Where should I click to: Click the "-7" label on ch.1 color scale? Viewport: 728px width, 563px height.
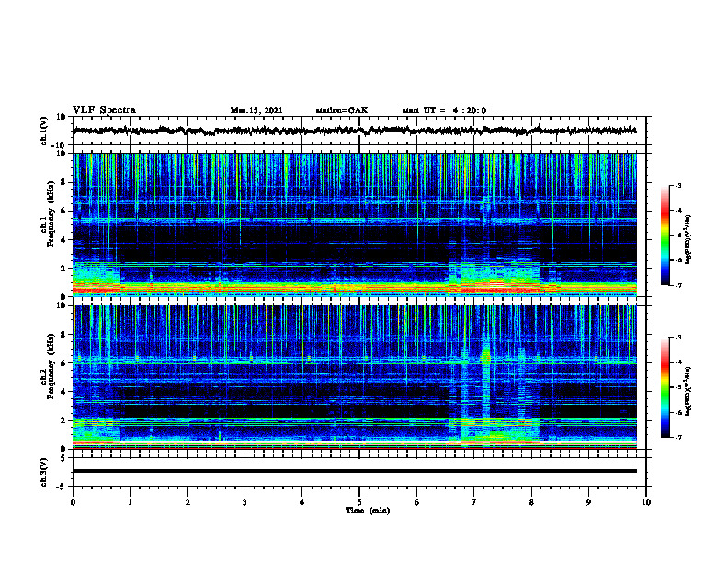point(678,285)
